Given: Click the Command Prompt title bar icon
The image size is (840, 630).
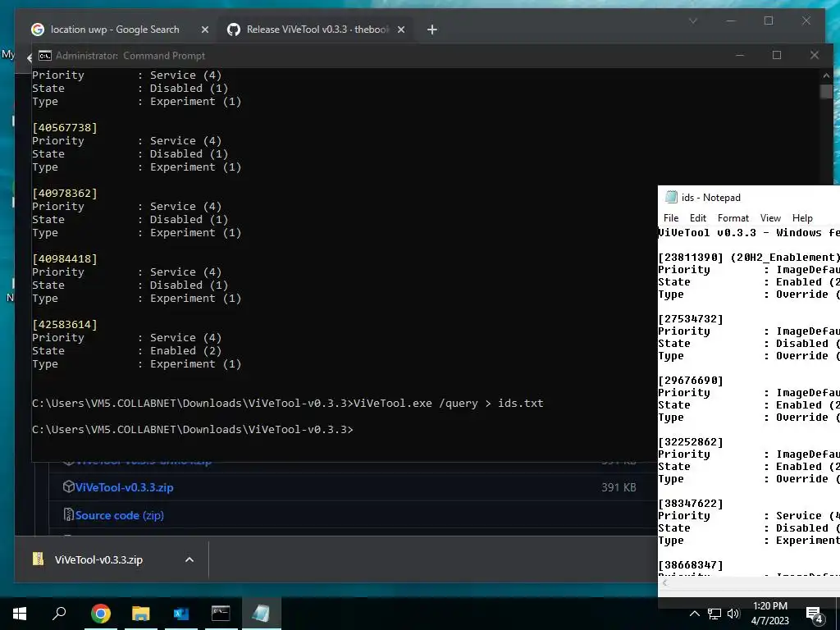Looking at the screenshot, I should coord(45,56).
